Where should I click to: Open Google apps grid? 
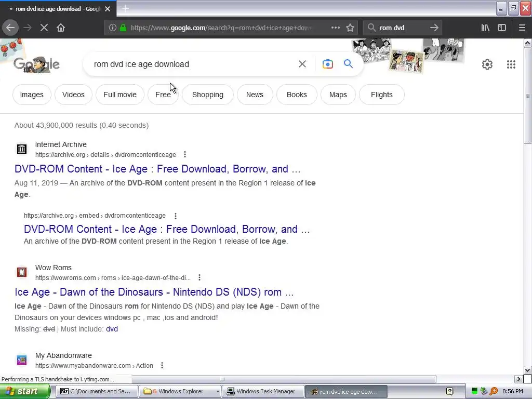point(511,64)
